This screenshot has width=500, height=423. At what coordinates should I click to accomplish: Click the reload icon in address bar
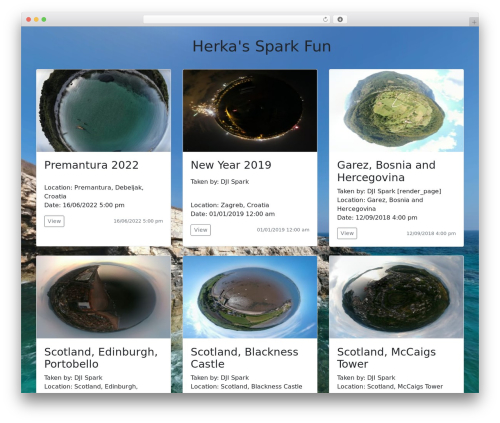(325, 20)
